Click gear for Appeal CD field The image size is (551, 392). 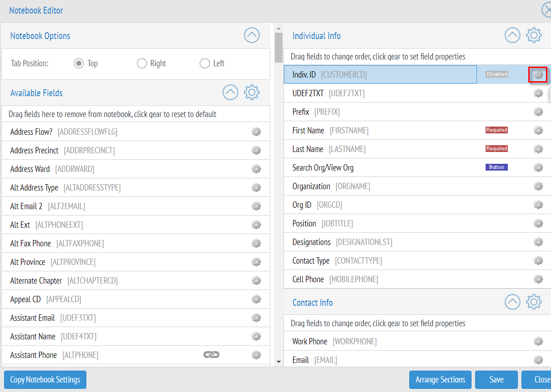[x=256, y=299]
